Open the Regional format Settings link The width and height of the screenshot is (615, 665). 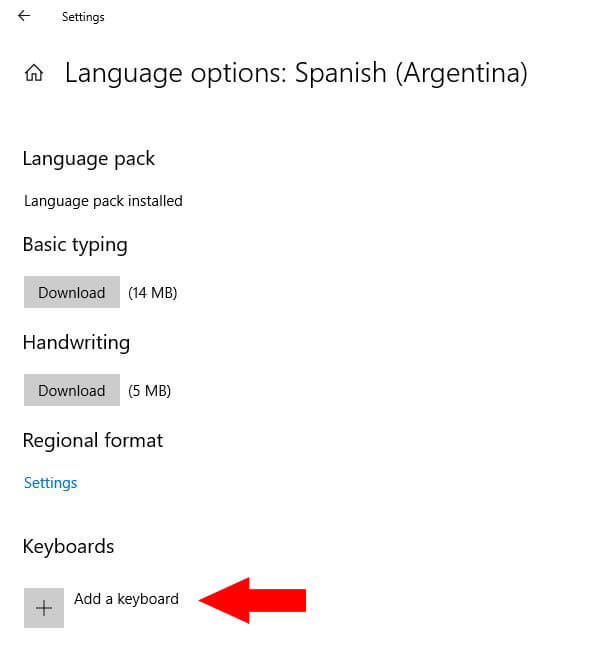[50, 483]
